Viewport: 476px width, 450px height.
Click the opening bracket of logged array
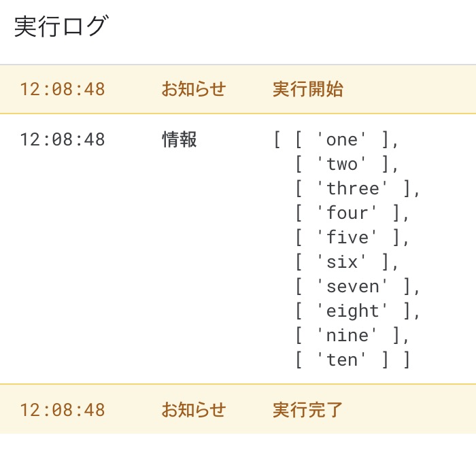coord(277,140)
